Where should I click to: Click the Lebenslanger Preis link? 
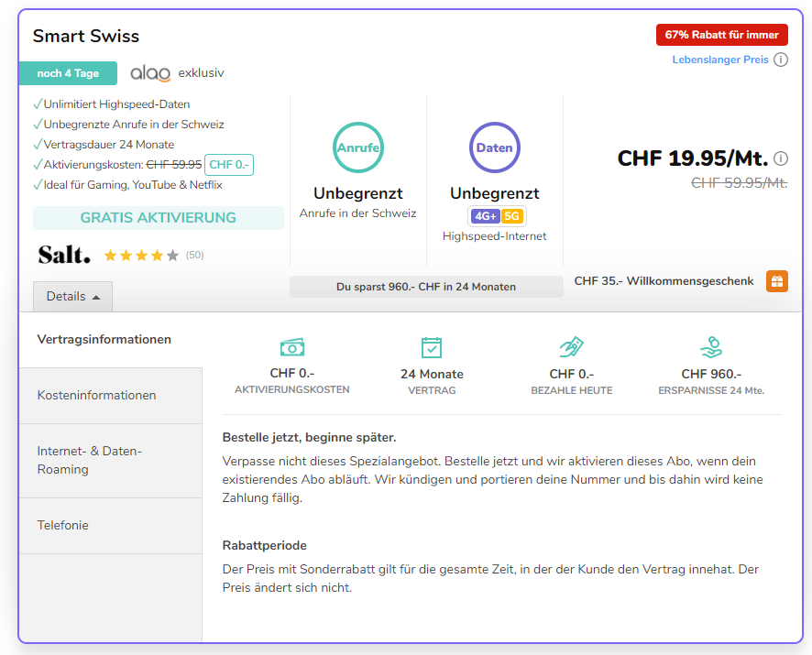(719, 60)
